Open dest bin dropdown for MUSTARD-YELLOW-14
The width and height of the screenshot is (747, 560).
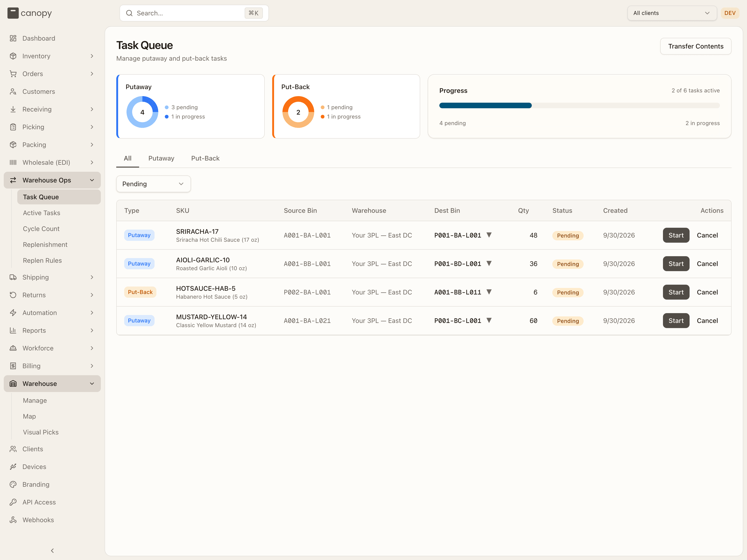[x=489, y=320]
